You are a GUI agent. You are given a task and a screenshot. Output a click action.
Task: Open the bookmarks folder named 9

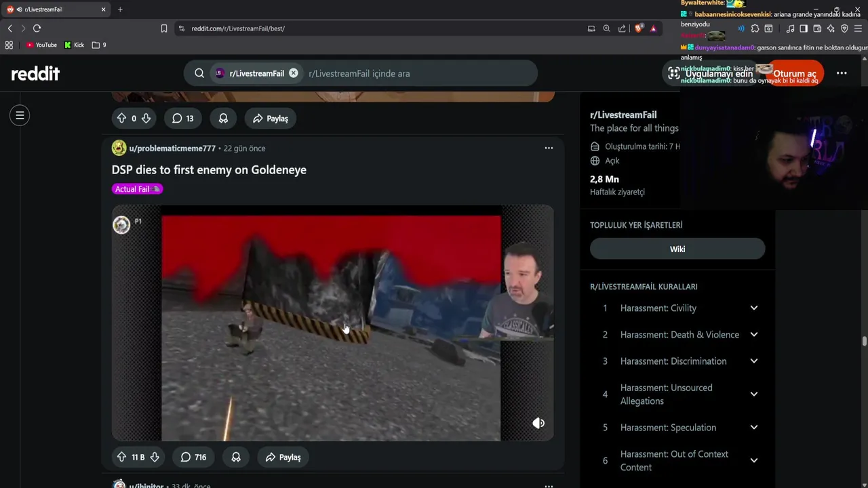point(99,45)
